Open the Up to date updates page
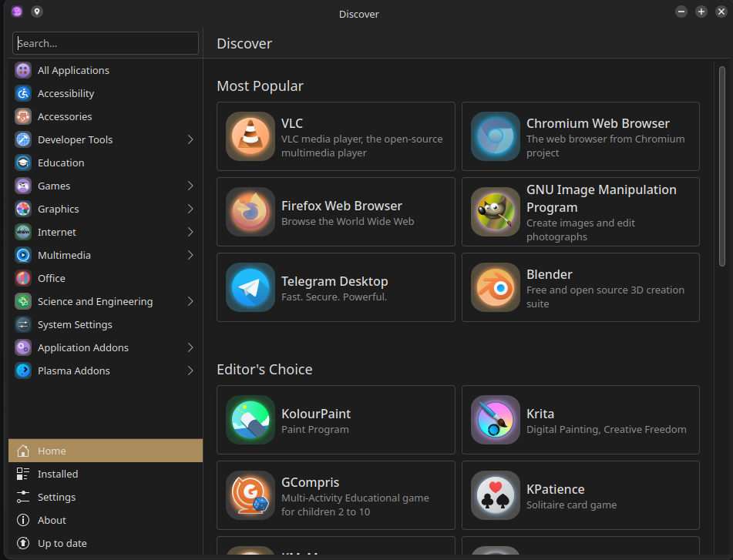This screenshot has width=733, height=560. [x=106, y=543]
